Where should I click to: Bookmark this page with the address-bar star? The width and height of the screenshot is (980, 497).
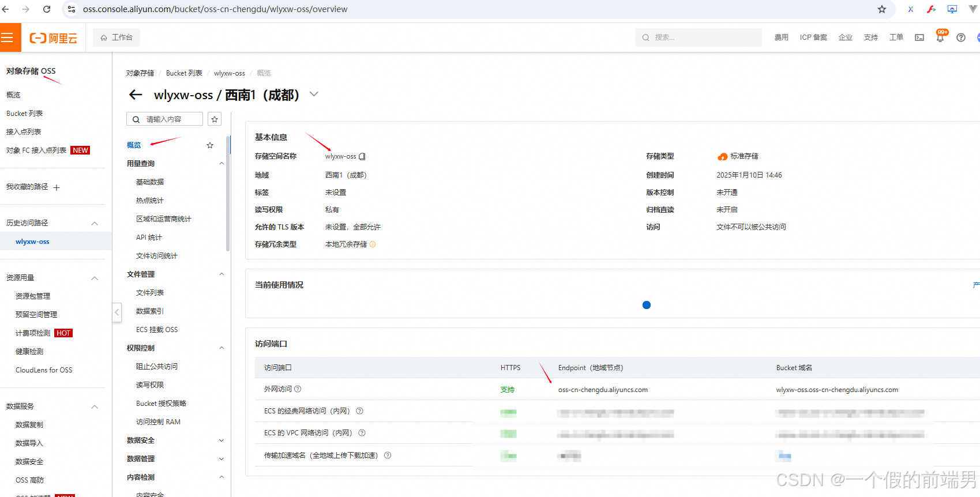click(x=882, y=9)
